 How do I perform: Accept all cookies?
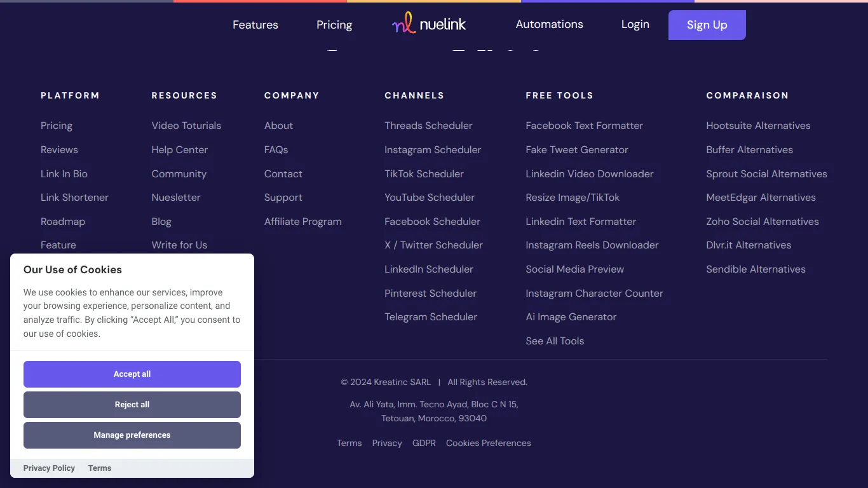(132, 374)
